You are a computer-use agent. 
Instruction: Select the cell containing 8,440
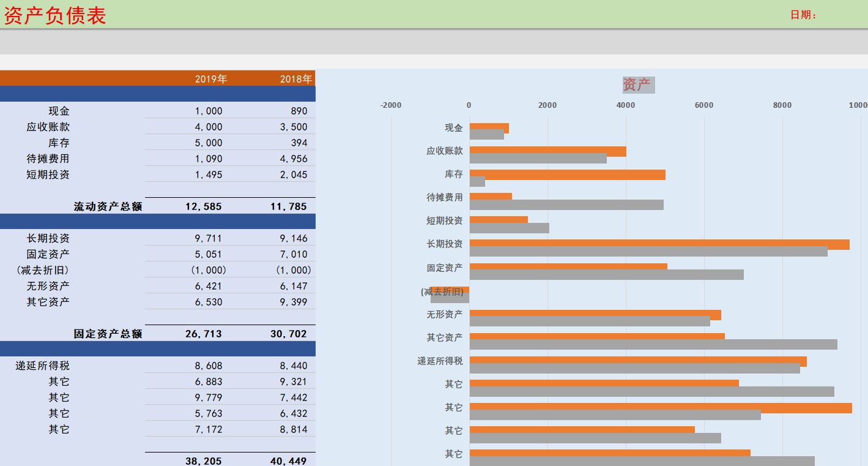[294, 366]
